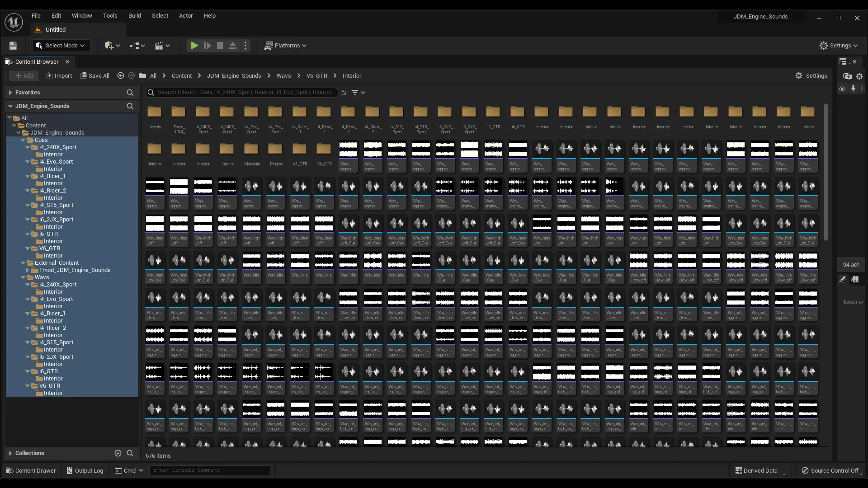Click the save search icon beside search box
The height and width of the screenshot is (488, 868).
(343, 93)
